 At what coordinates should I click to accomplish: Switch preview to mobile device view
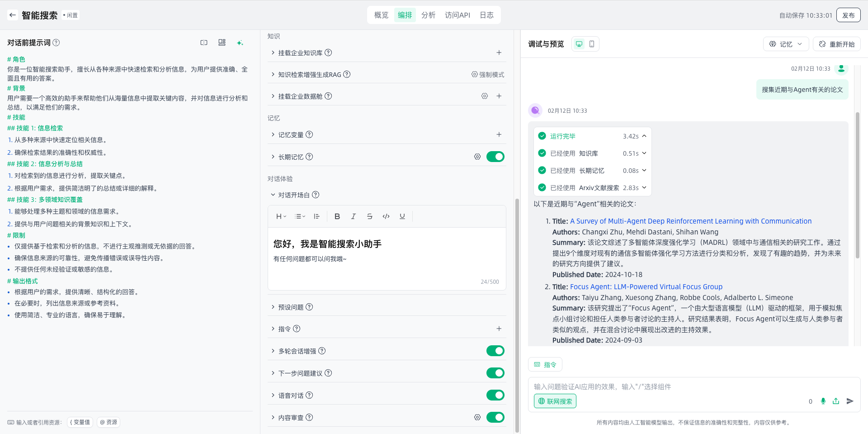(591, 44)
